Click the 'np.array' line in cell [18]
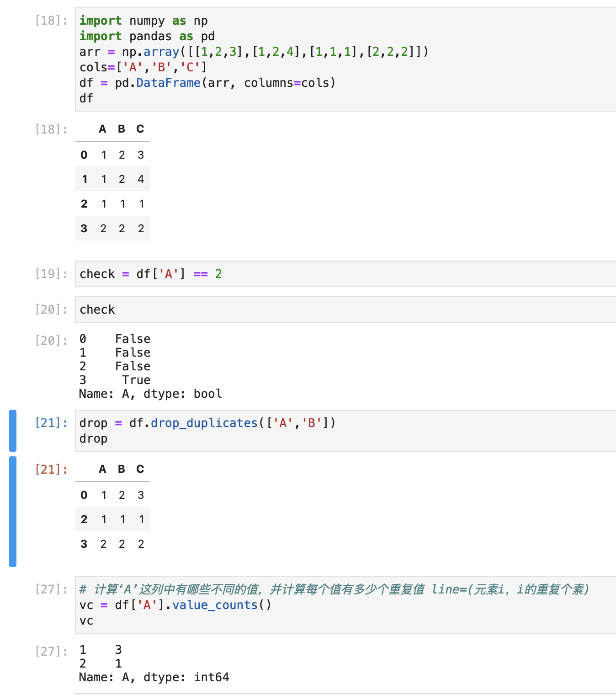This screenshot has height=695, width=616. click(x=254, y=52)
